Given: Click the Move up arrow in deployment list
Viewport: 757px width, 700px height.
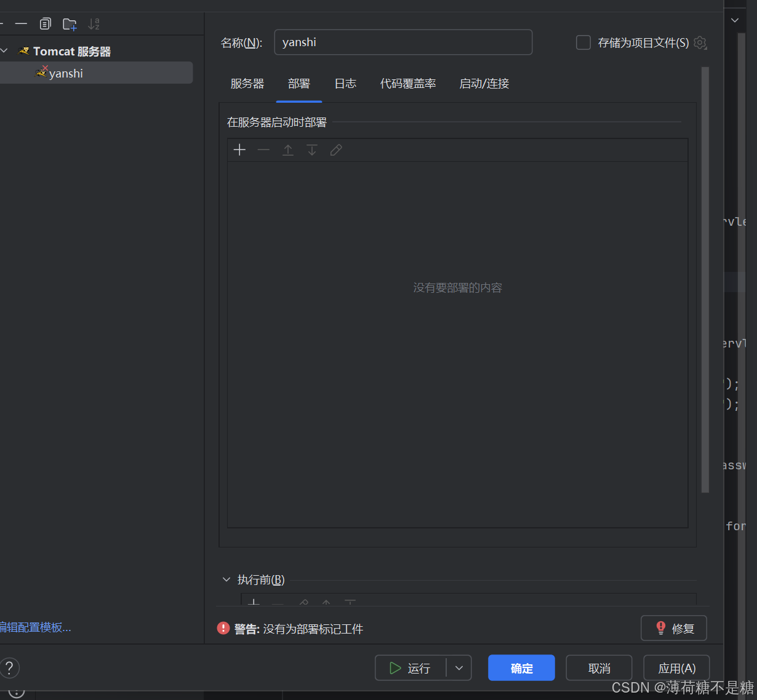Looking at the screenshot, I should tap(288, 149).
